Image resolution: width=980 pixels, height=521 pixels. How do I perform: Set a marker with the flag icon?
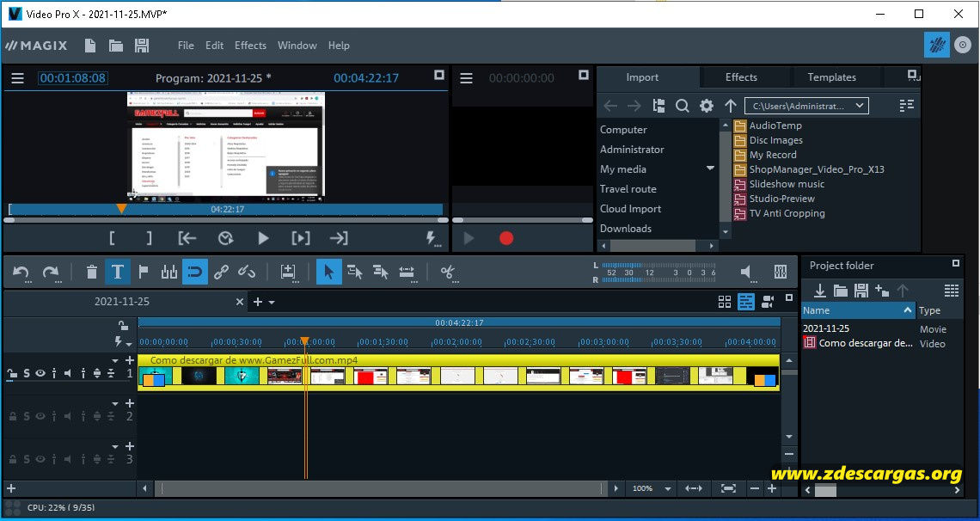click(x=143, y=272)
